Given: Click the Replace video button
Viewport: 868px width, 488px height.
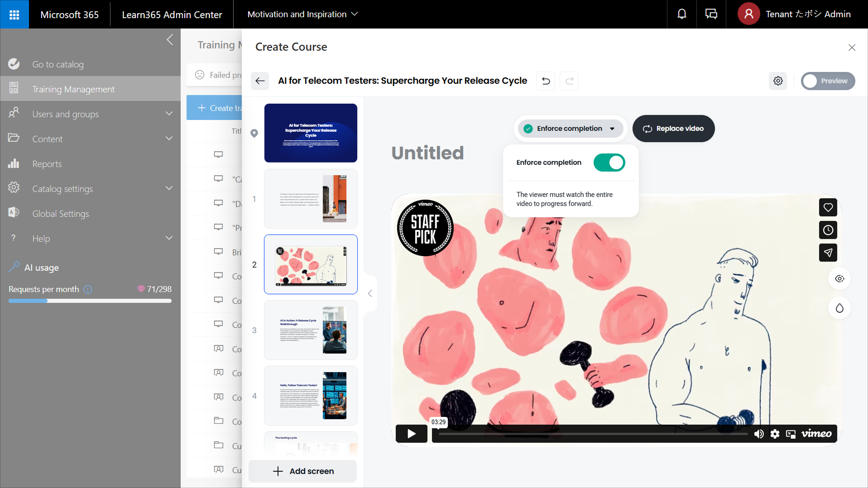Looking at the screenshot, I should point(673,129).
